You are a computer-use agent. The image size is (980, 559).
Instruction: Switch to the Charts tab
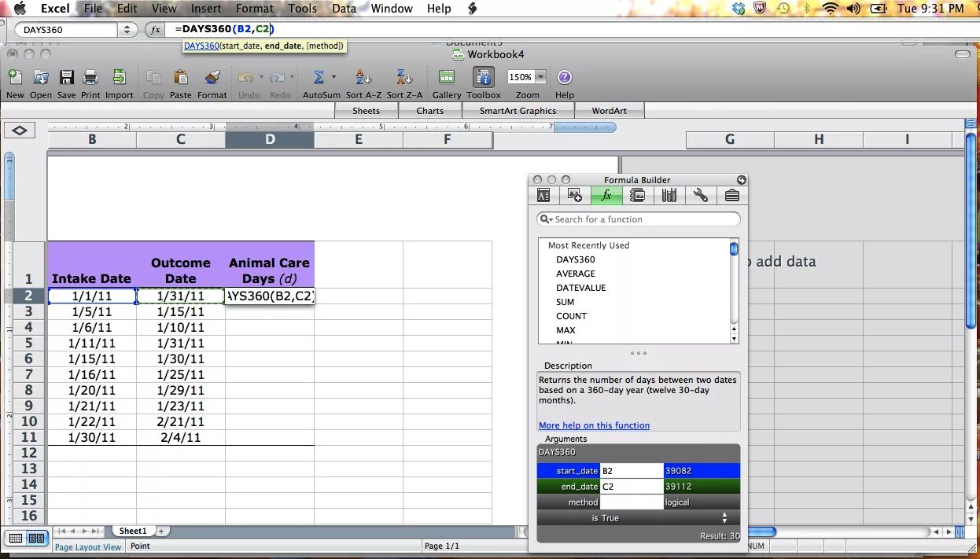point(429,111)
